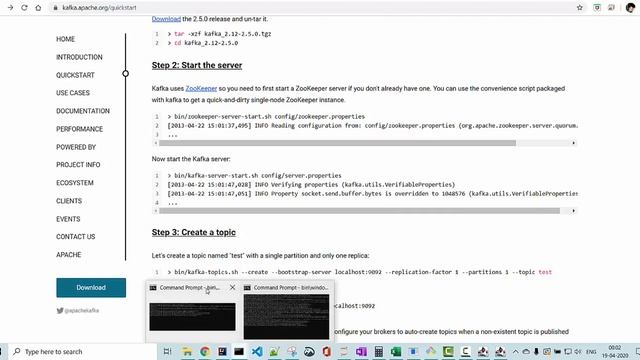Open ECOSYSTEM in the sidebar

click(75, 183)
